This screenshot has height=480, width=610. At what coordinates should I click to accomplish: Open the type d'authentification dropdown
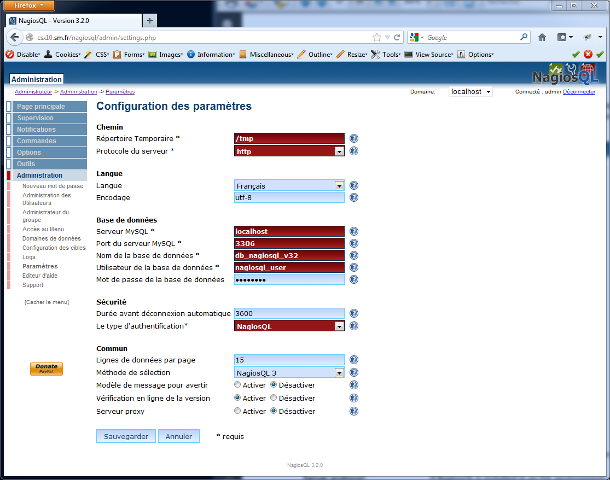[x=289, y=326]
